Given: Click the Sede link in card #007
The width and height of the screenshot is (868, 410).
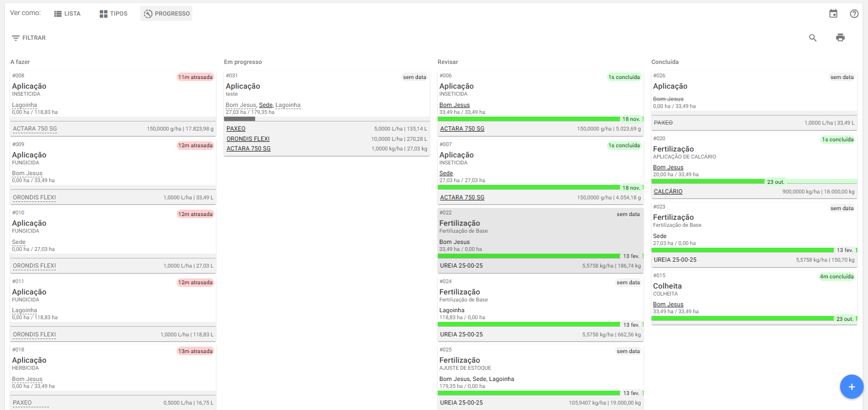Looking at the screenshot, I should [446, 174].
